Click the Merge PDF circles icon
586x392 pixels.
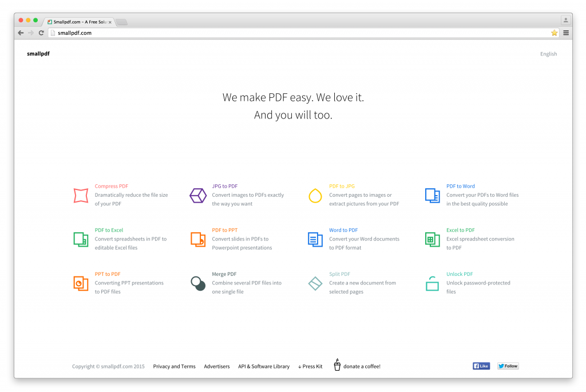pyautogui.click(x=198, y=283)
